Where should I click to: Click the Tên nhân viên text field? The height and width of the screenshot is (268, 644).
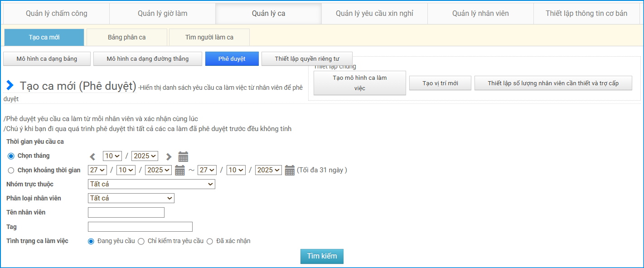pos(126,212)
